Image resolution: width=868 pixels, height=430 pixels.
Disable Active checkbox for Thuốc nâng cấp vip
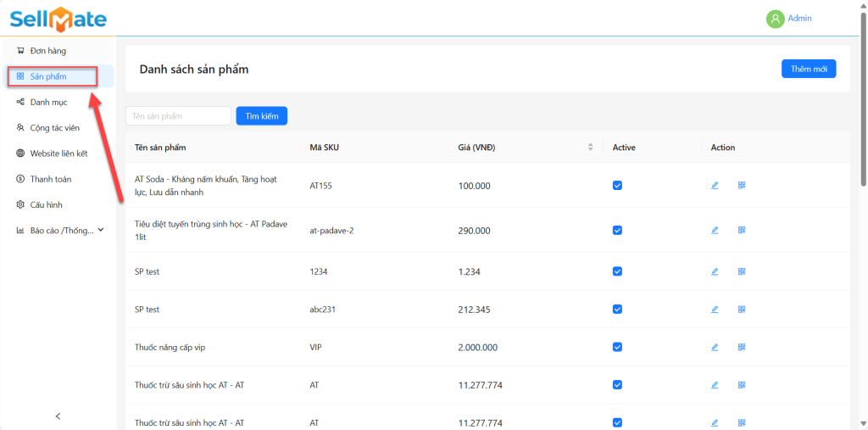point(617,347)
